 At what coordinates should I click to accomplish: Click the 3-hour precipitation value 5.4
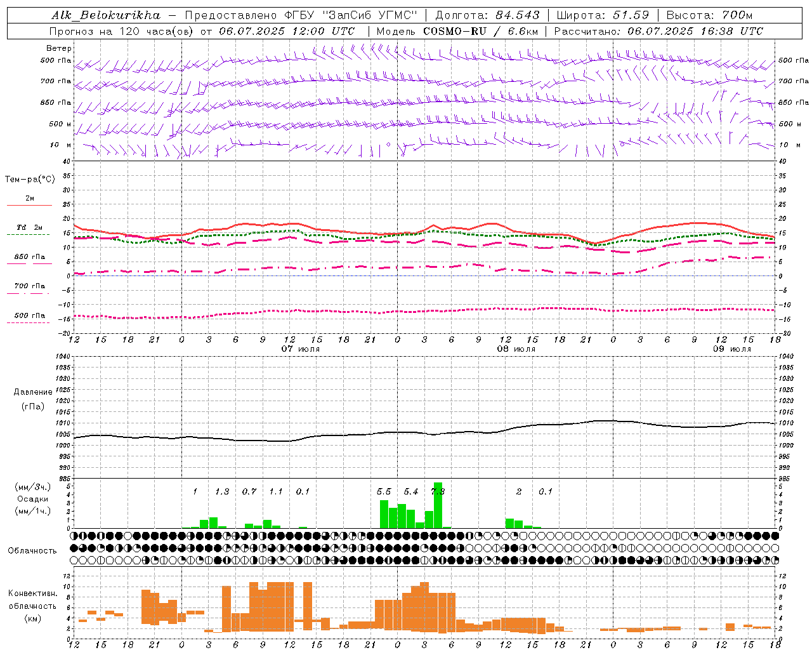pos(411,492)
